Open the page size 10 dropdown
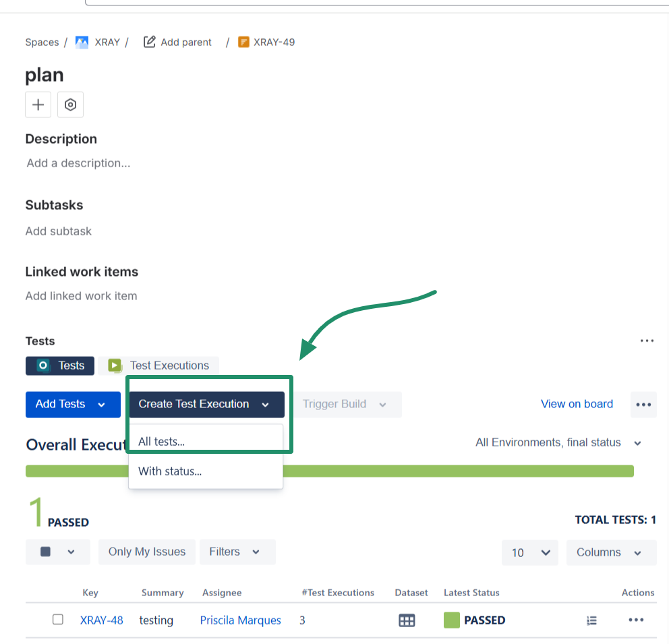669x644 pixels. point(529,552)
